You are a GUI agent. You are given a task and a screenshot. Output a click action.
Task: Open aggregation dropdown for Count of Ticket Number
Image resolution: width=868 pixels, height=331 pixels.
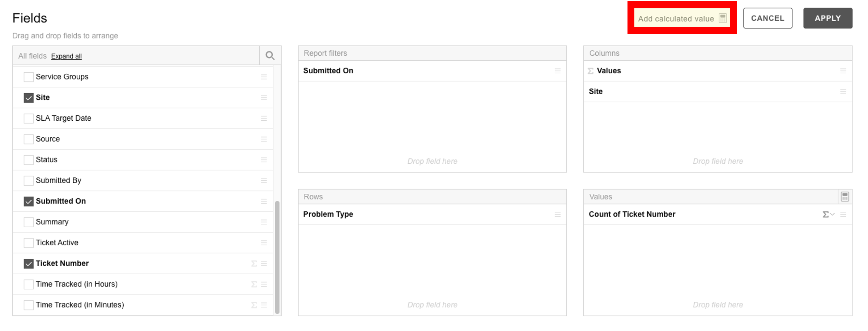(x=828, y=215)
